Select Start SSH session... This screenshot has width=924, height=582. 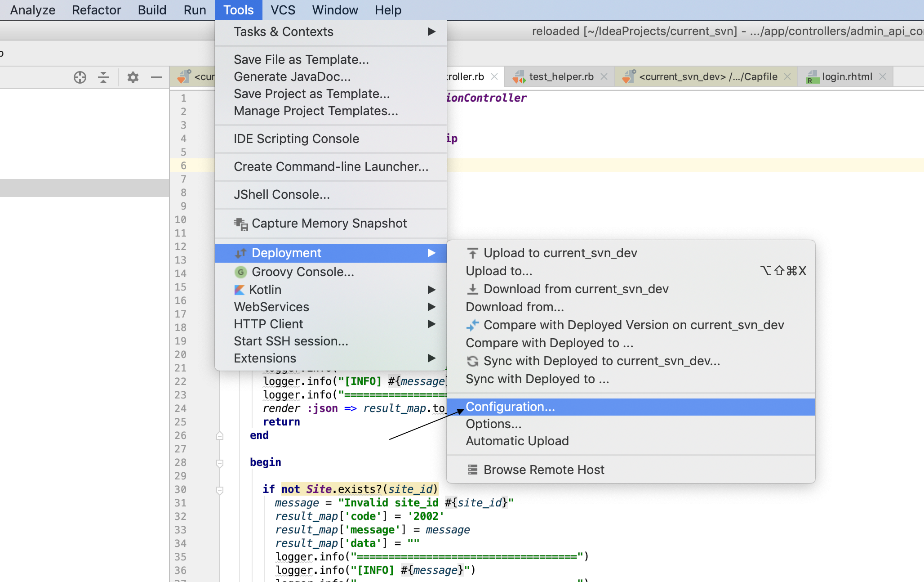(331, 341)
